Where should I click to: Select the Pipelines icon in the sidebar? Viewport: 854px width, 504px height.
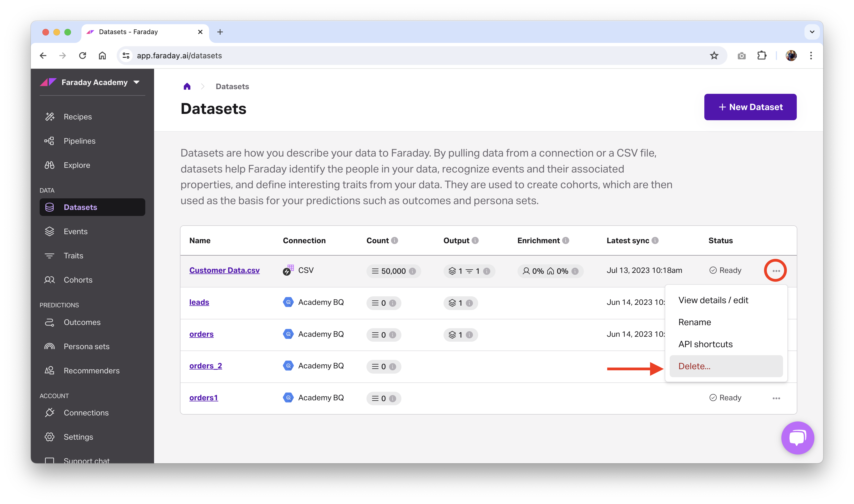tap(50, 141)
